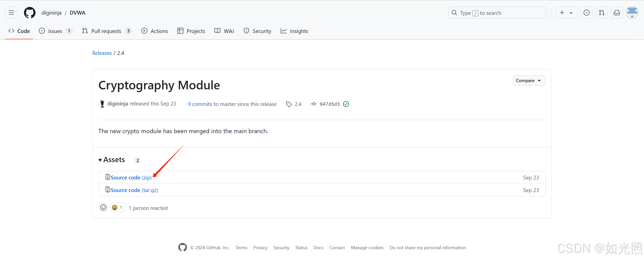Download Source code (tar.gz)
Screen dimensions: 644x259
[134, 190]
